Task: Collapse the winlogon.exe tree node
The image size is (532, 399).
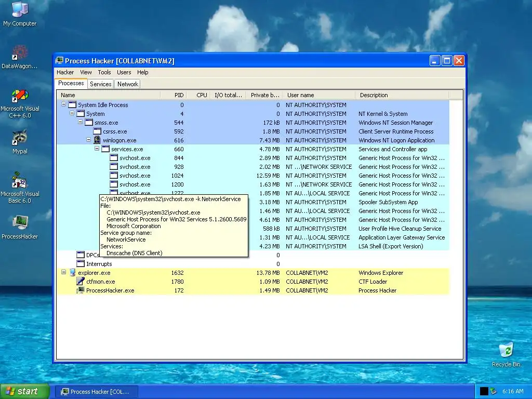Action: click(x=88, y=140)
